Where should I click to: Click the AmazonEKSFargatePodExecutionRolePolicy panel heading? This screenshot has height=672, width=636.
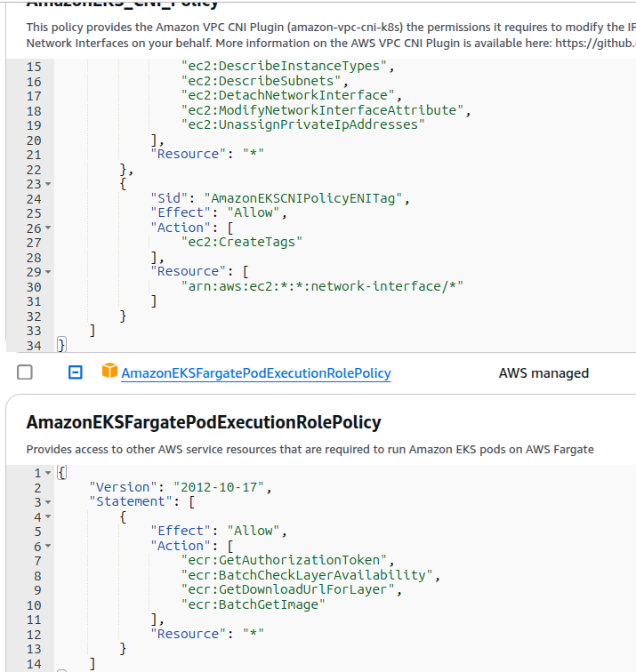tap(204, 422)
